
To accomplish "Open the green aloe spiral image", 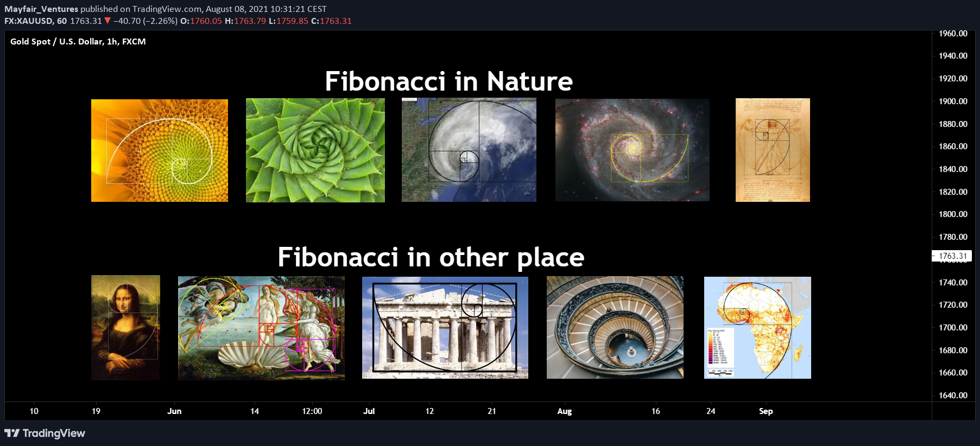I will point(315,150).
